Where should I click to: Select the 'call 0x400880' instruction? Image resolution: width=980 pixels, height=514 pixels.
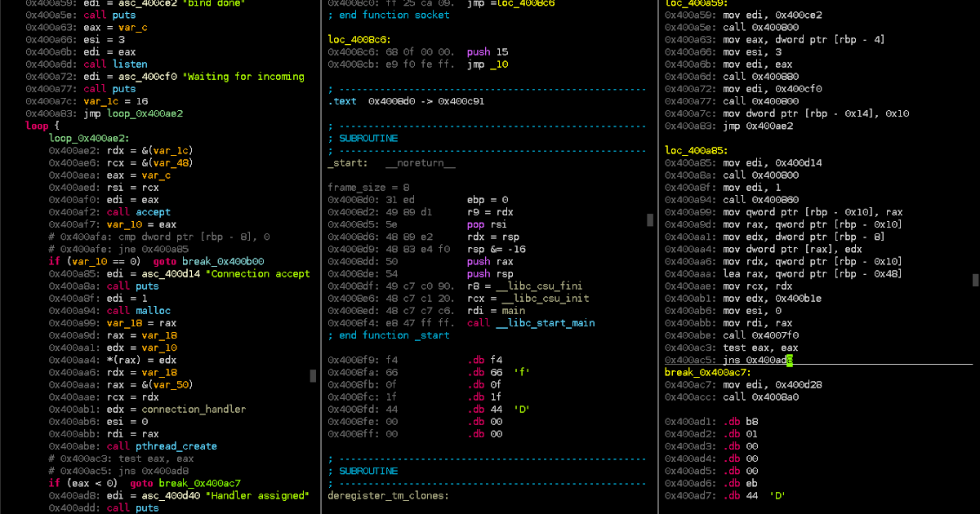tap(761, 77)
